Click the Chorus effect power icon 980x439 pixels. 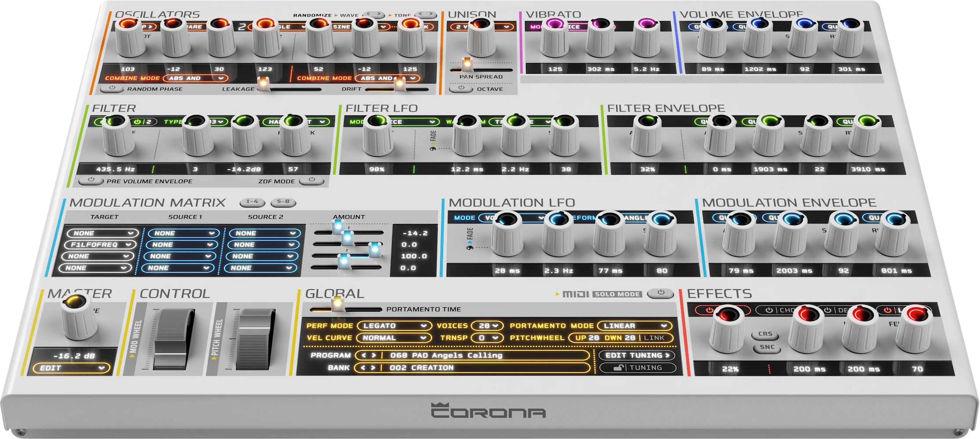coord(769,310)
